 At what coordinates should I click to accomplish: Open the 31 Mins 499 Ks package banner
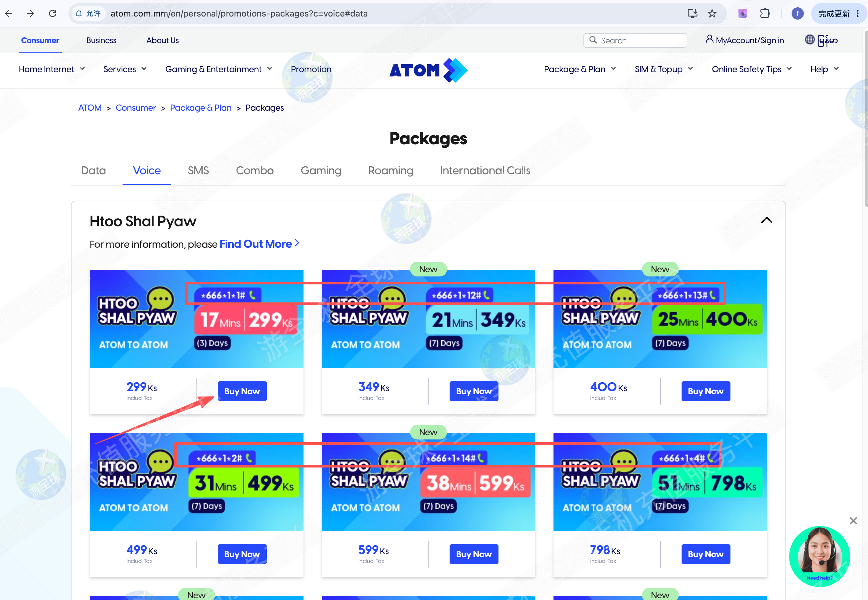[x=197, y=482]
